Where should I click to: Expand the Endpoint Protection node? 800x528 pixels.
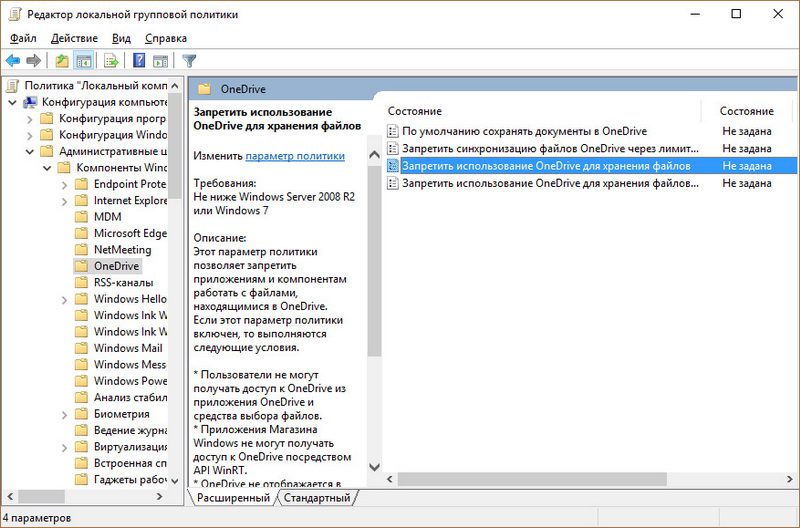click(x=64, y=185)
